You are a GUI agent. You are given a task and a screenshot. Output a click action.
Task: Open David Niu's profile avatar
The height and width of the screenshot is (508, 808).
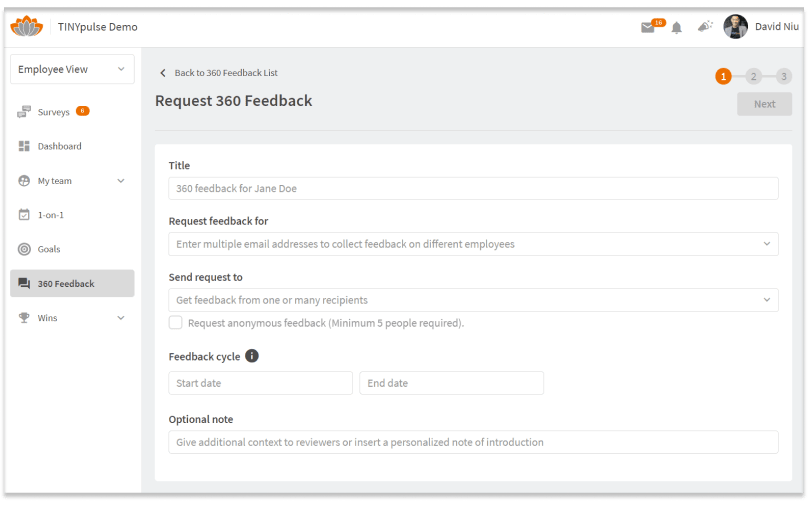click(735, 27)
